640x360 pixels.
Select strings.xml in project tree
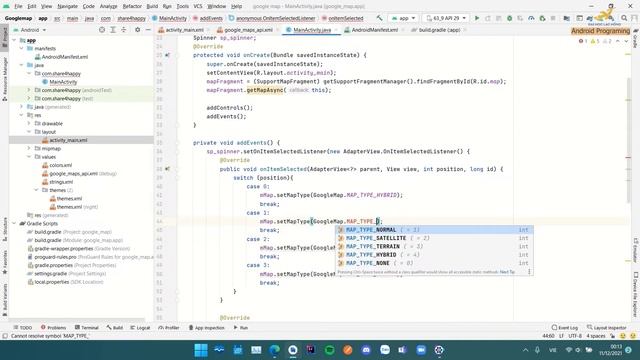61,182
